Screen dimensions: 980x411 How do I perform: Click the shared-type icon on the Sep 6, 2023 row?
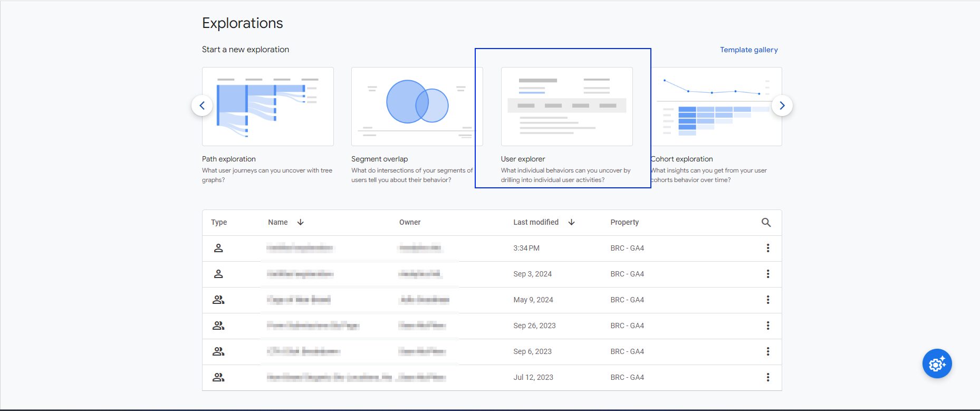pos(218,351)
